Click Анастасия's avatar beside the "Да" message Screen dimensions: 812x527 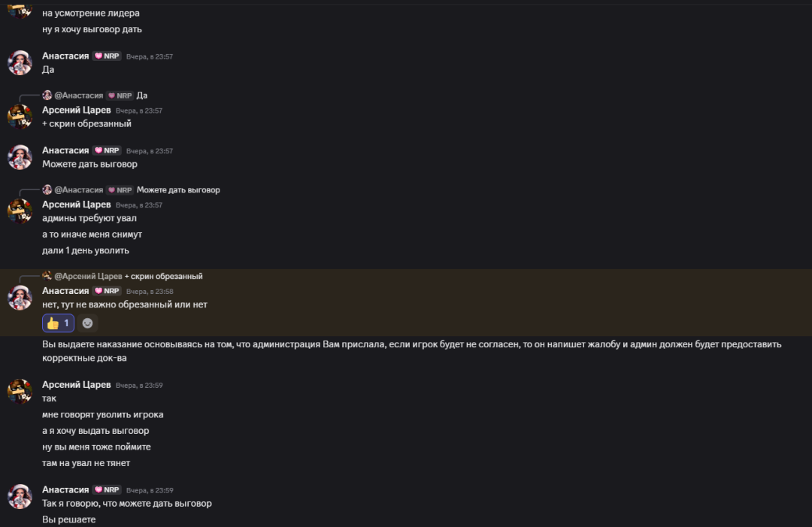coord(20,62)
